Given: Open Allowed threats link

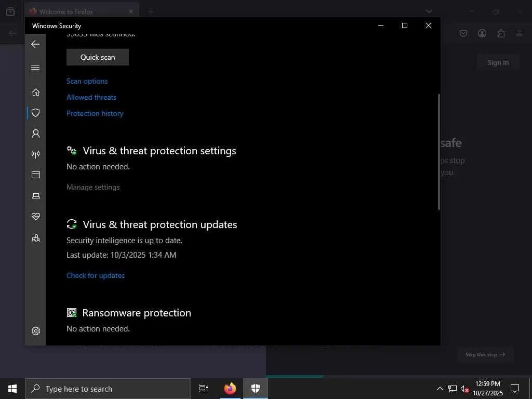Looking at the screenshot, I should 91,97.
